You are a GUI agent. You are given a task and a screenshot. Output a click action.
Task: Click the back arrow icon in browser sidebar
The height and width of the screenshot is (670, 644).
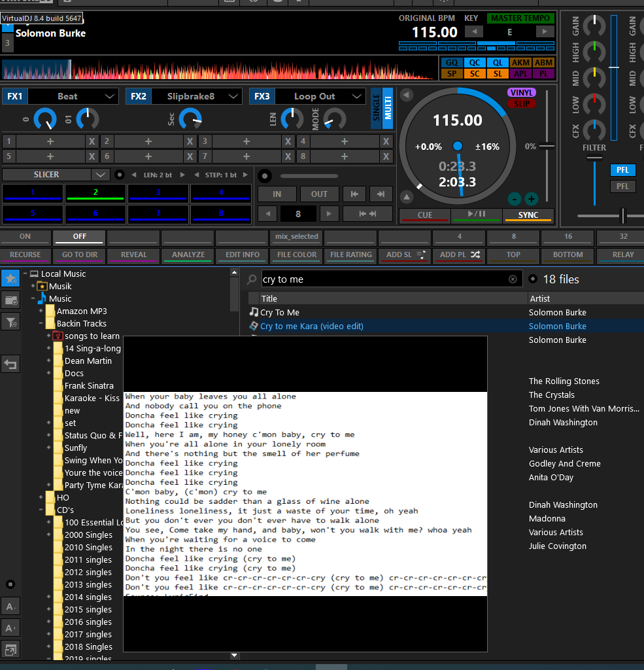tap(10, 364)
